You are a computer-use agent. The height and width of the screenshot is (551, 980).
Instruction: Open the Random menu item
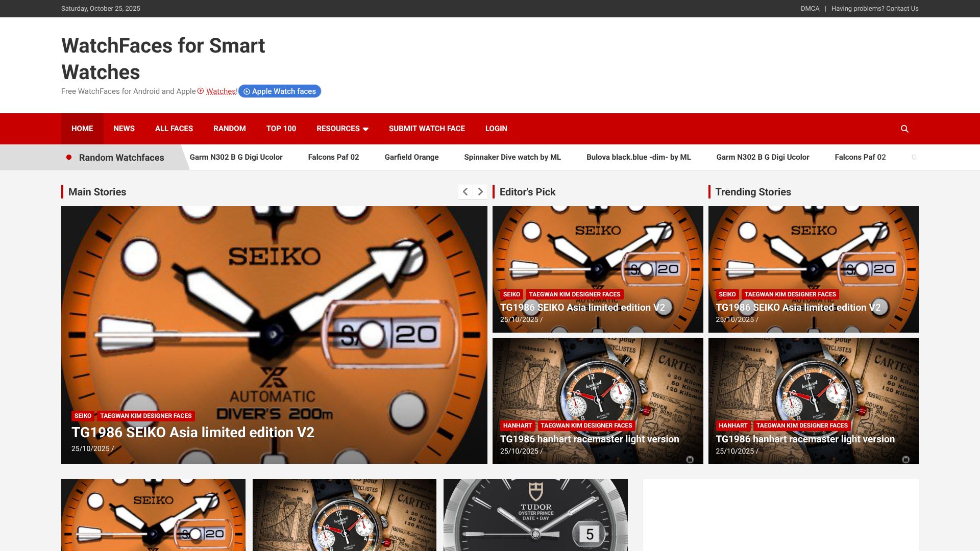[x=230, y=129]
